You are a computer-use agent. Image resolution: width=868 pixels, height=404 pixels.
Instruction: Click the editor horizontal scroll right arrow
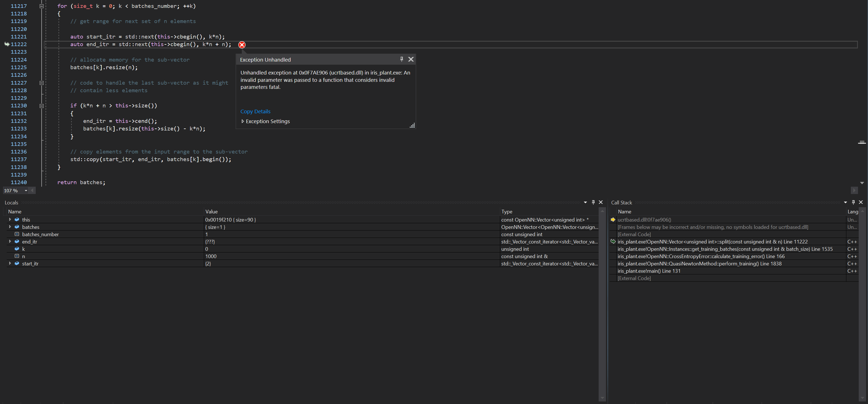pyautogui.click(x=854, y=191)
